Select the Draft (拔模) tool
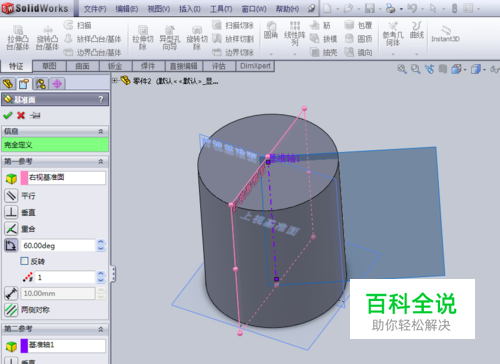This screenshot has height=364, width=500. point(323,39)
